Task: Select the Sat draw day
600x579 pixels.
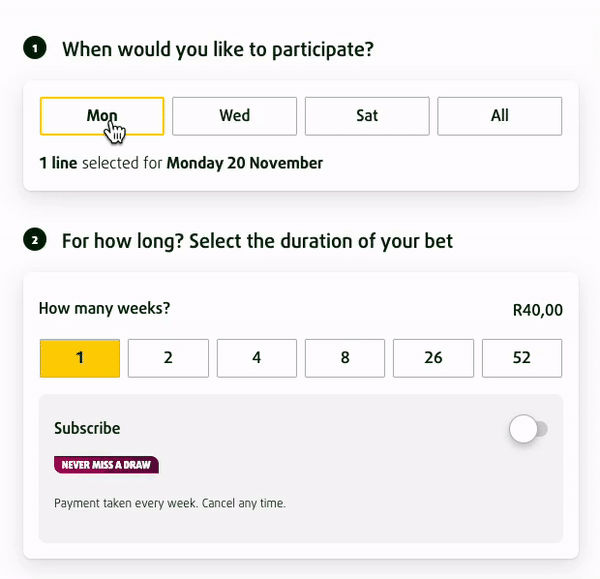Action: click(x=367, y=116)
